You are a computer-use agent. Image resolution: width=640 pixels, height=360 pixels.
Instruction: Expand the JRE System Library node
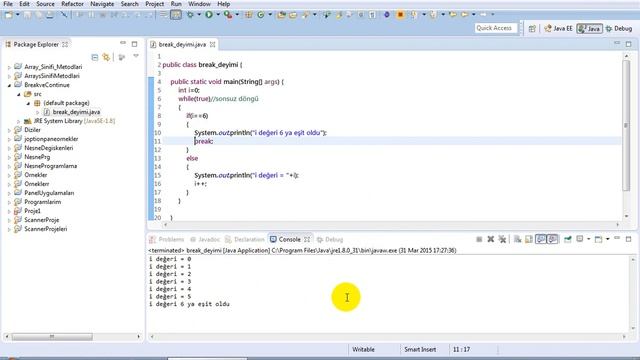pyautogui.click(x=18, y=121)
